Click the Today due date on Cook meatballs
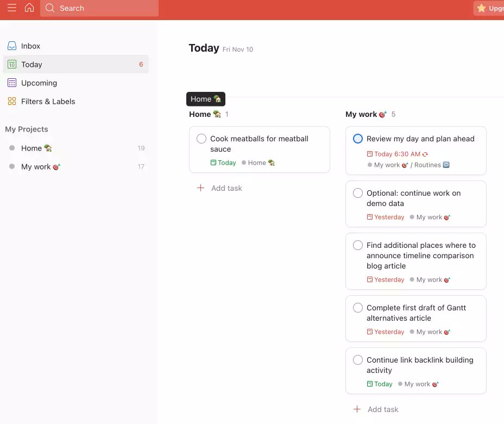504x424 pixels. tap(223, 163)
